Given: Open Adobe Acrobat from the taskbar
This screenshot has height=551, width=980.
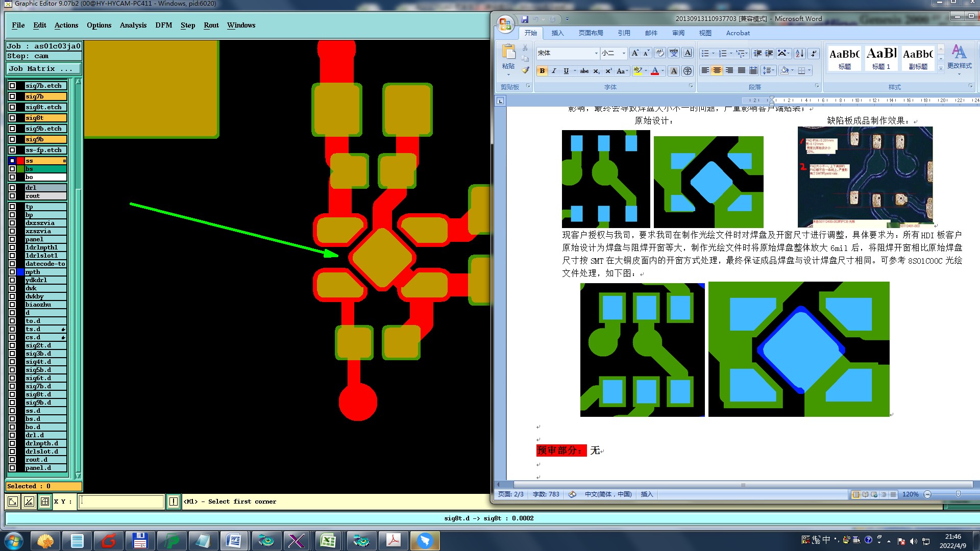Looking at the screenshot, I should 393,540.
